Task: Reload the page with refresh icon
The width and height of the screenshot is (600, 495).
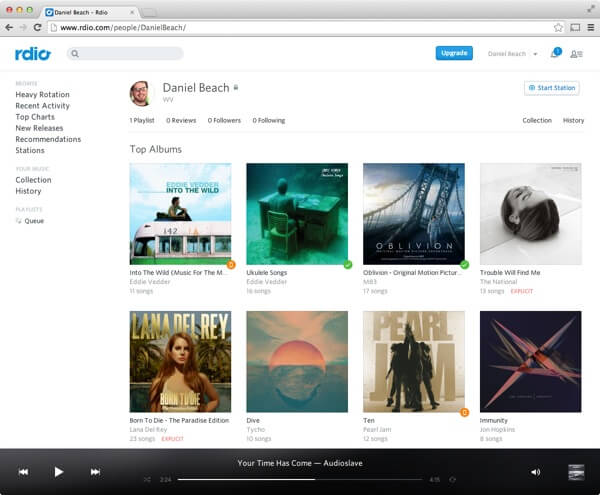Action: 37,28
